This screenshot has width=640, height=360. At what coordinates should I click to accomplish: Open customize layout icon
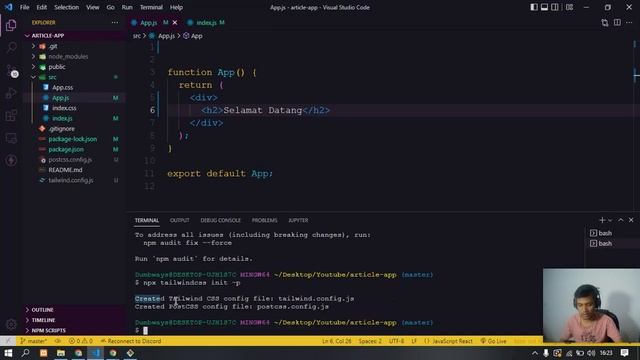click(569, 7)
